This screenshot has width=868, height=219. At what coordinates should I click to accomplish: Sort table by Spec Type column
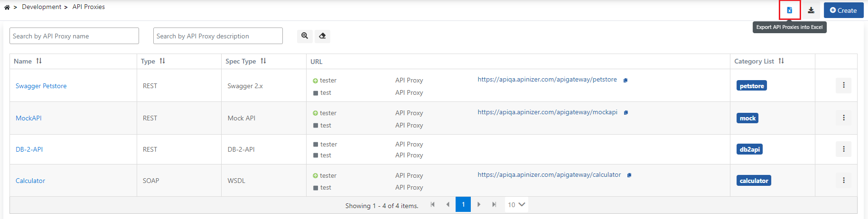tap(263, 61)
